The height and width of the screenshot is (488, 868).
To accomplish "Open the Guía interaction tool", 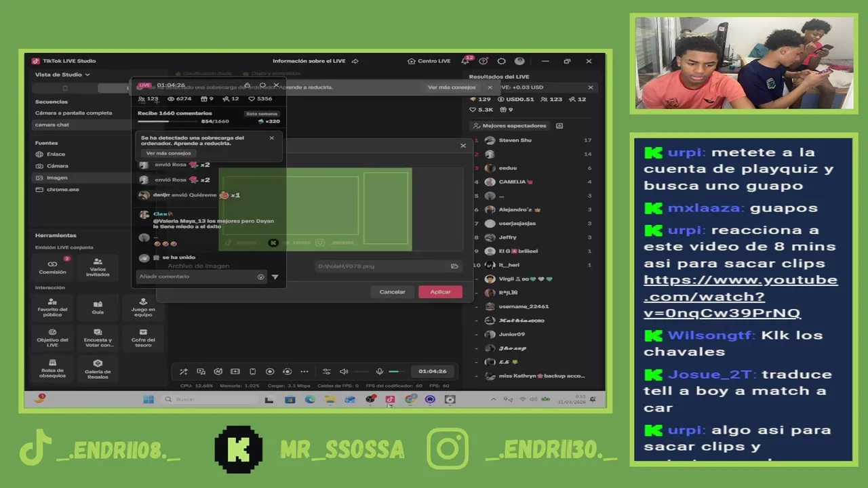I will coord(98,307).
